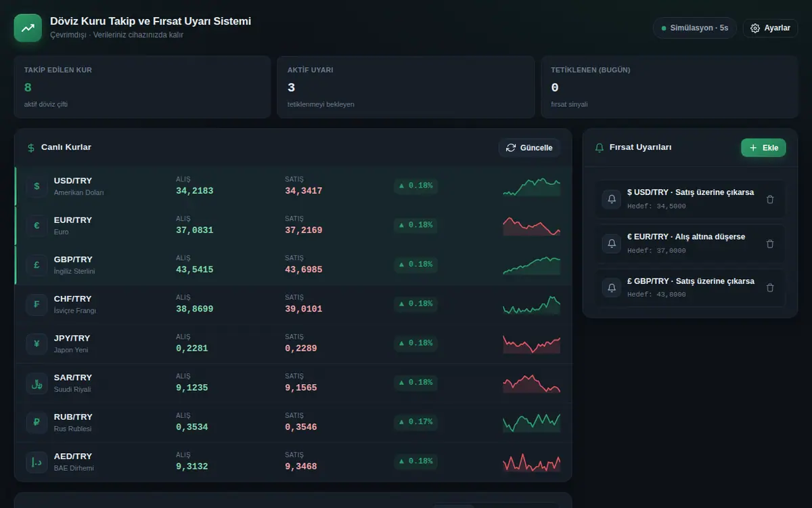Click the bell icon on EUR/TRY alert

612,244
